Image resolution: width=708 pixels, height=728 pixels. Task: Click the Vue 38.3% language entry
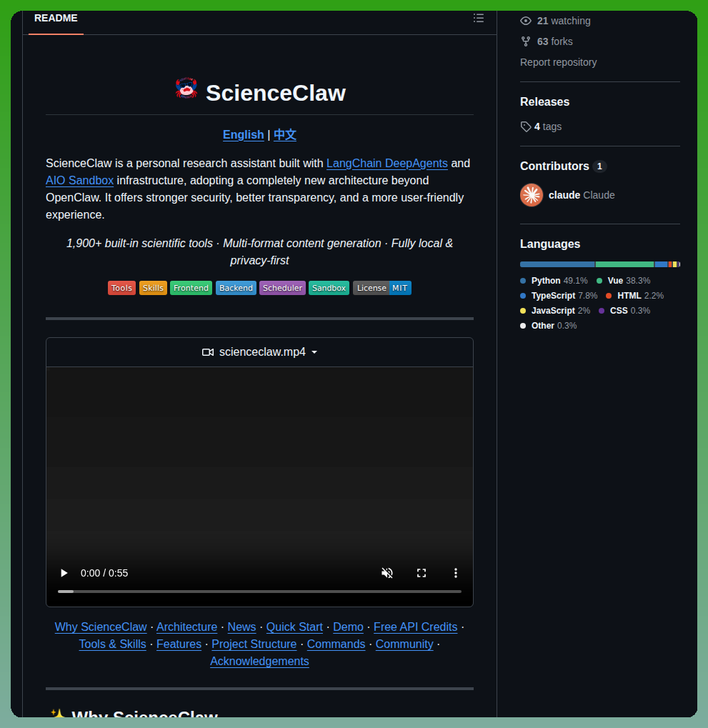[624, 281]
